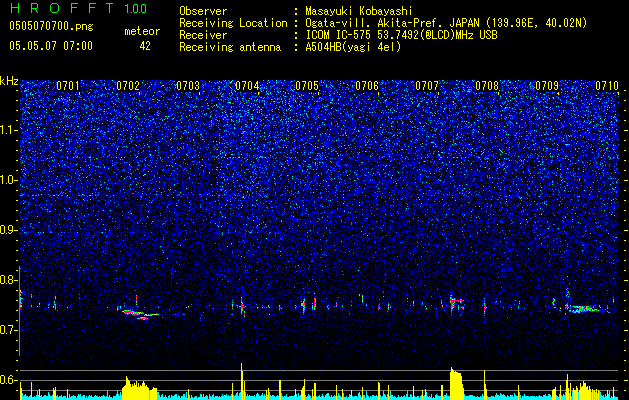Click the 0.7 kHz axis tick label
This screenshot has height=400, width=629.
point(9,330)
